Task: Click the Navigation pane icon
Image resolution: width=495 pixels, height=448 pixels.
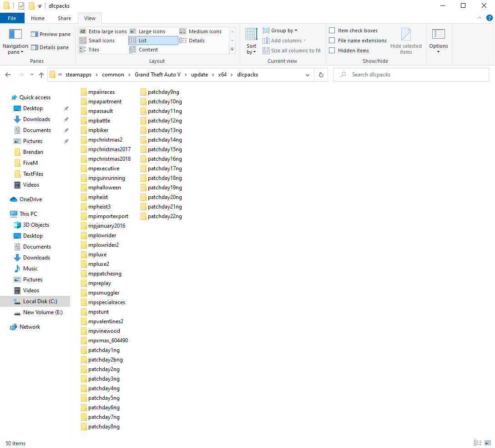Action: [15, 35]
